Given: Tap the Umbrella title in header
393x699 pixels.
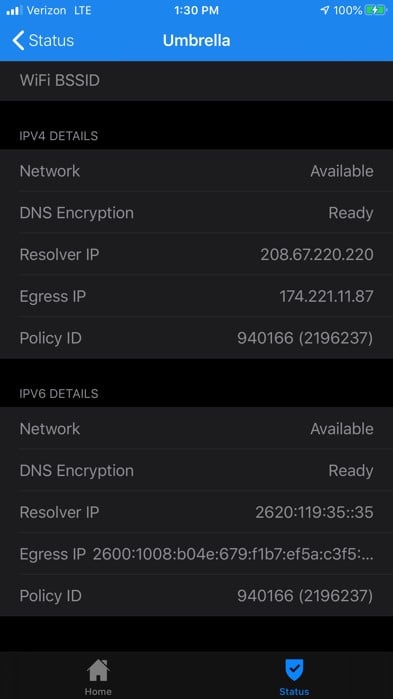Looking at the screenshot, I should click(196, 41).
